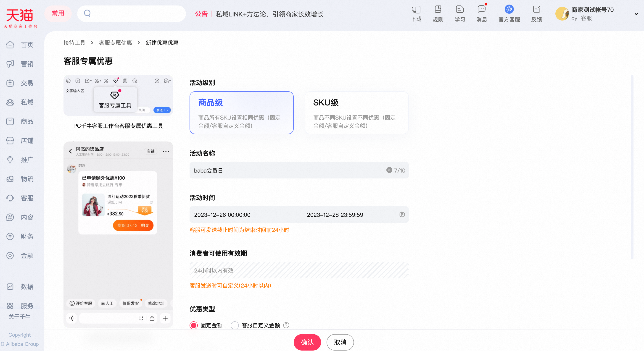
Task: Open 私域 in sidebar
Action: point(20,102)
